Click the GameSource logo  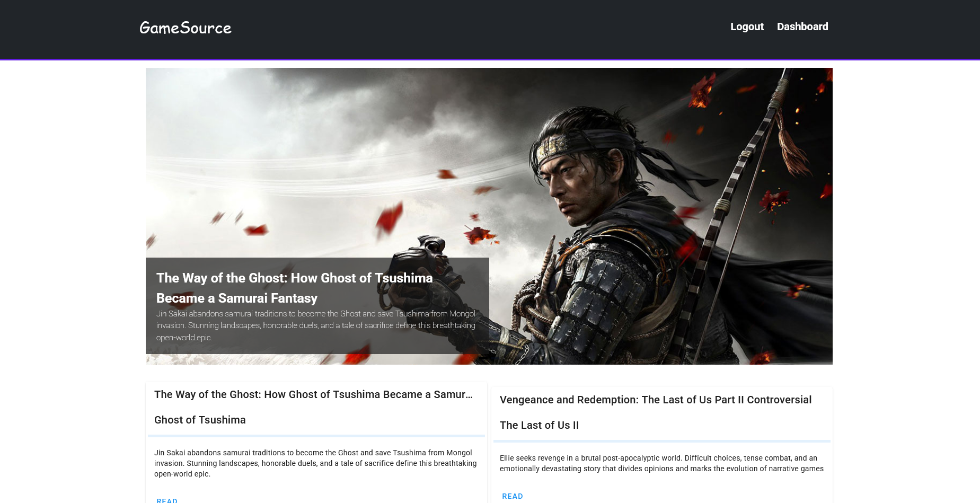185,28
